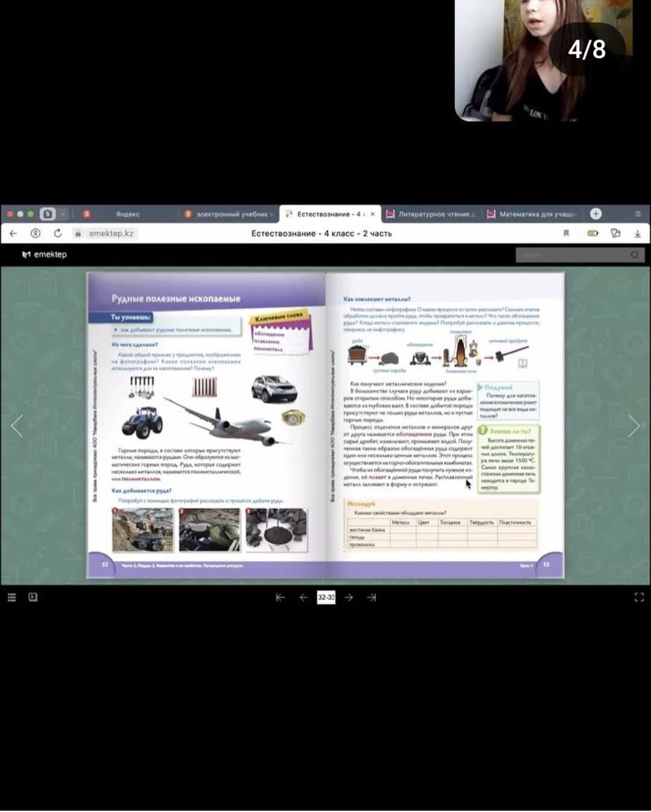Enter fullscreen viewing mode
Image resolution: width=651 pixels, height=812 pixels.
[x=639, y=597]
